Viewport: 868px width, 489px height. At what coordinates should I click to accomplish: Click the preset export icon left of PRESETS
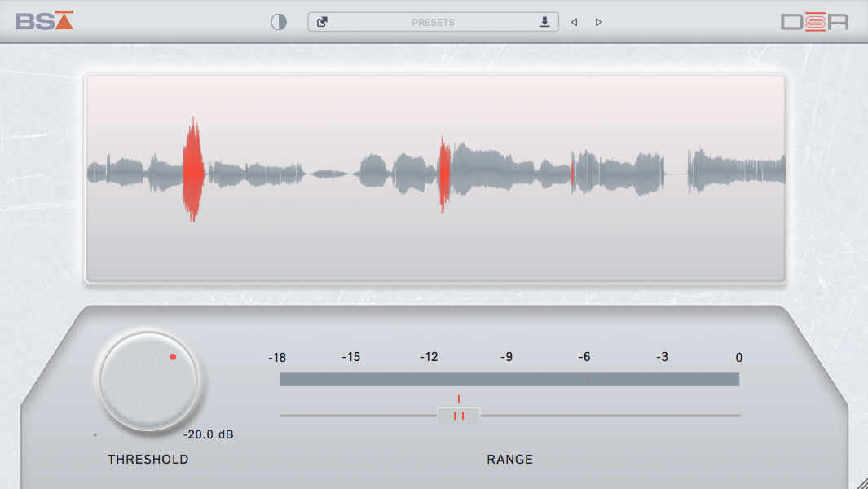(322, 22)
